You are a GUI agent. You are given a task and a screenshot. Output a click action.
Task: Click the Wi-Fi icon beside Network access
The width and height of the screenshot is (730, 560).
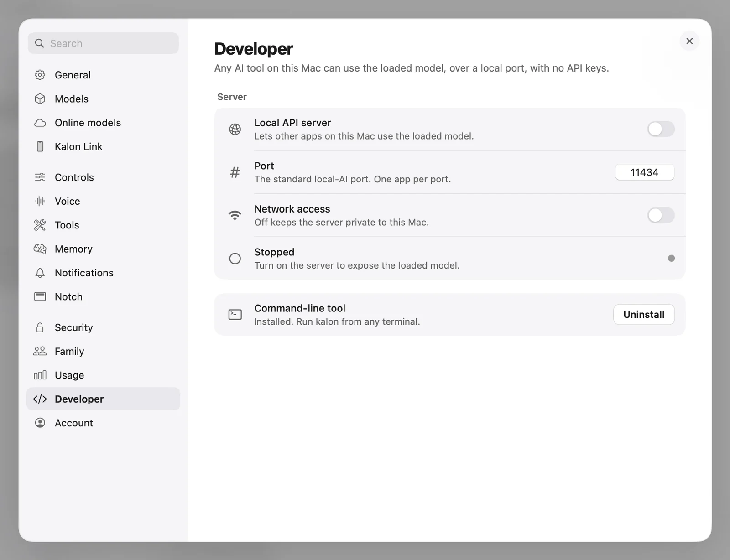click(235, 215)
